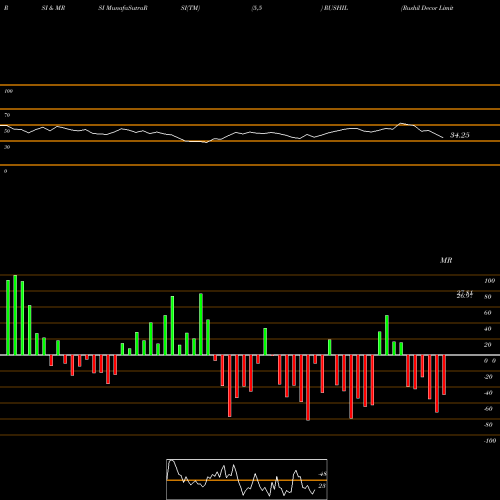Click the tallest green MR bar at far left
Screen dimensions: 500x500
(x=15, y=315)
